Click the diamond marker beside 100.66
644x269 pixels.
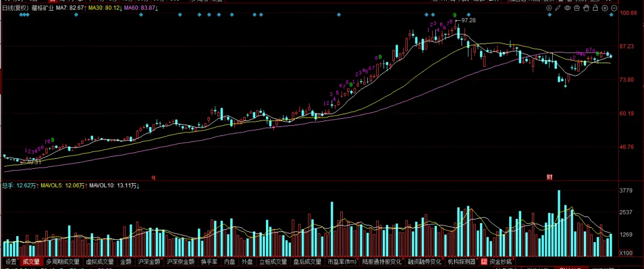pos(612,15)
